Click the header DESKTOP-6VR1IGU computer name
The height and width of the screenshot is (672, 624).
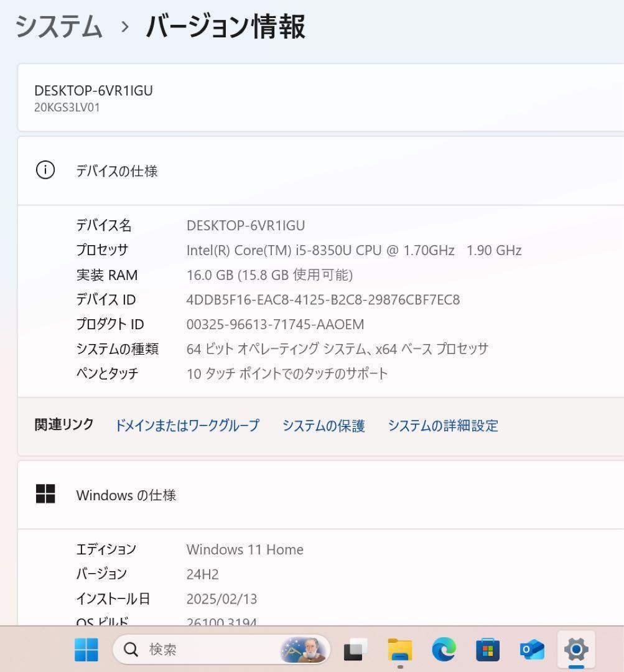pos(93,90)
